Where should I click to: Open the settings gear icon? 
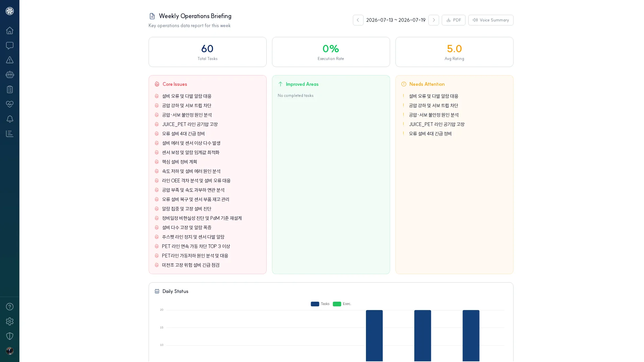[x=10, y=321]
